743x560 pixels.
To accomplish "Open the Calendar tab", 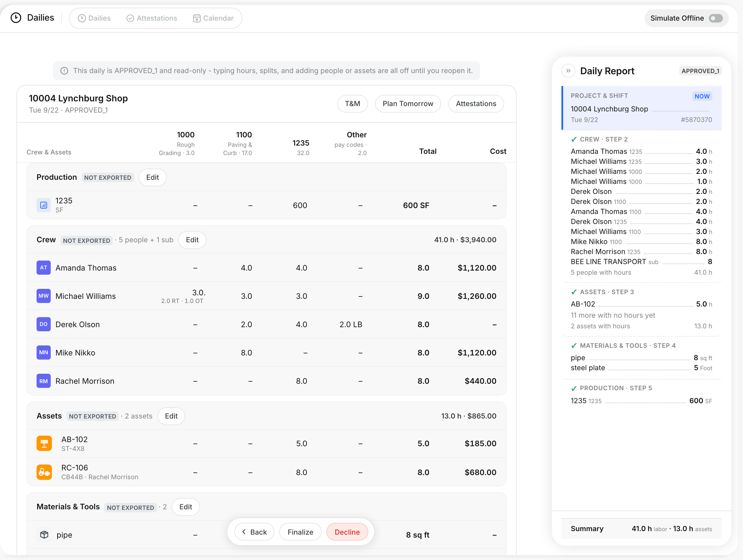I will tap(213, 18).
